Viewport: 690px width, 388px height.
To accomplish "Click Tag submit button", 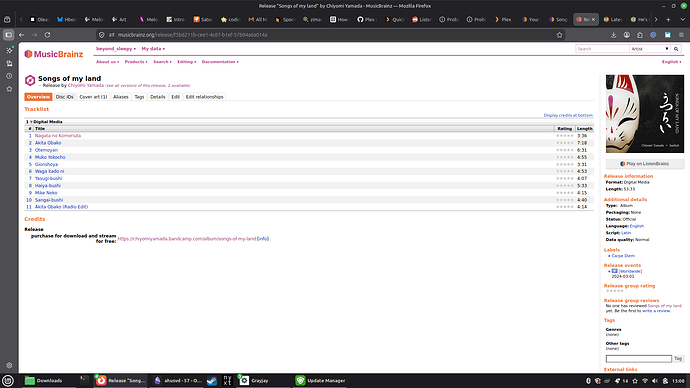I will (678, 359).
